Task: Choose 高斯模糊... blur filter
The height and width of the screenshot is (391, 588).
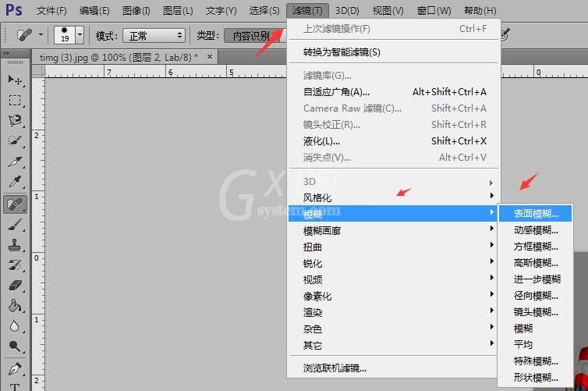Action: pyautogui.click(x=536, y=263)
